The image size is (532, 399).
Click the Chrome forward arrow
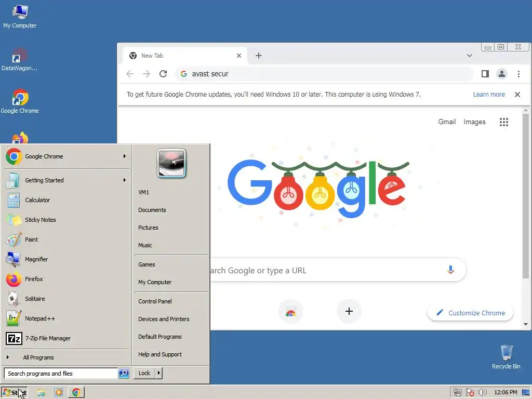[x=146, y=74]
